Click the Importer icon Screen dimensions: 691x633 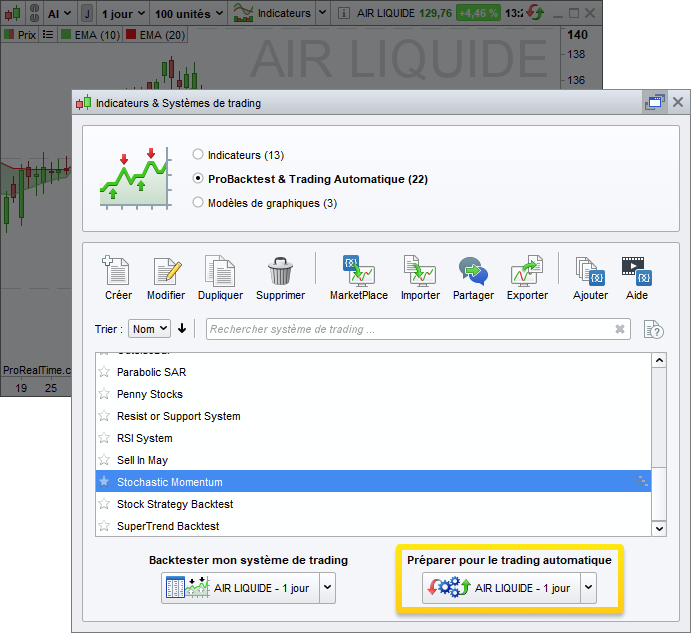click(x=420, y=270)
